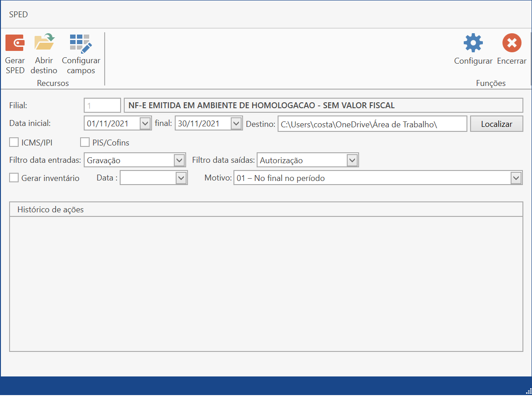This screenshot has width=532, height=396.
Task: Expand the Motivo dropdown list
Action: tap(516, 178)
